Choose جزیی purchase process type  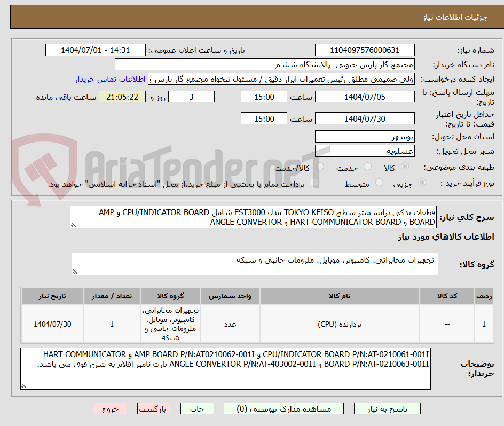(x=421, y=183)
